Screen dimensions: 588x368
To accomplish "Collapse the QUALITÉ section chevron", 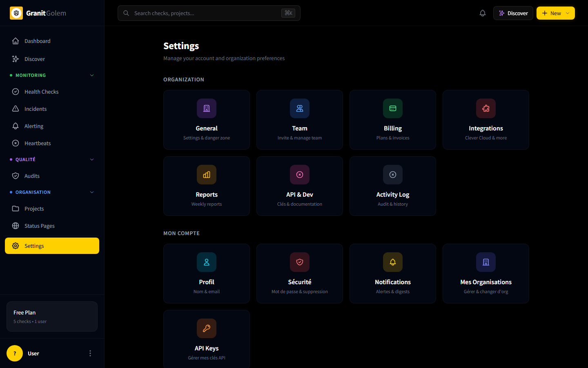I will tap(92, 159).
